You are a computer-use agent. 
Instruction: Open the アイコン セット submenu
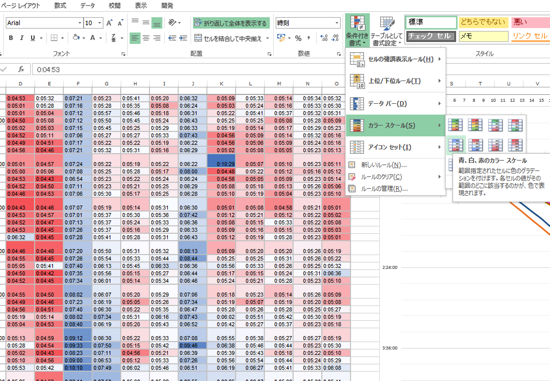click(396, 147)
